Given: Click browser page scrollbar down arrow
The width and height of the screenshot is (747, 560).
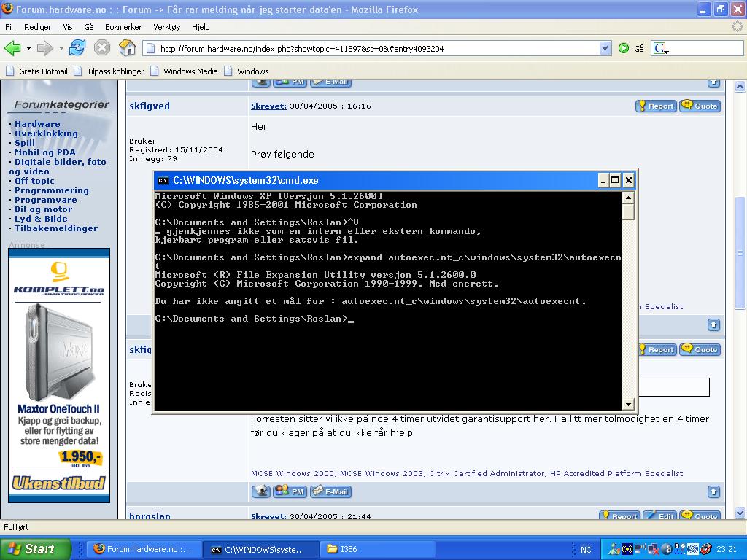Looking at the screenshot, I should click(740, 513).
